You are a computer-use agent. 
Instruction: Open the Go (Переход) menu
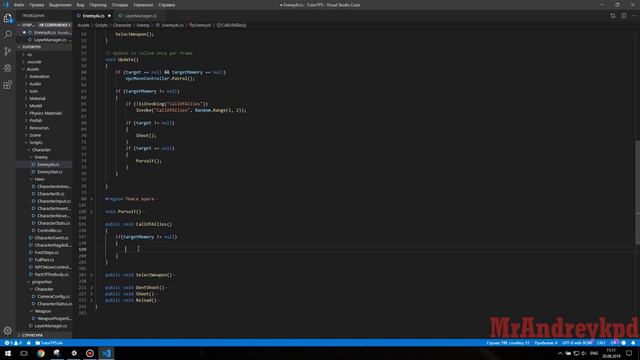pyautogui.click(x=98, y=5)
